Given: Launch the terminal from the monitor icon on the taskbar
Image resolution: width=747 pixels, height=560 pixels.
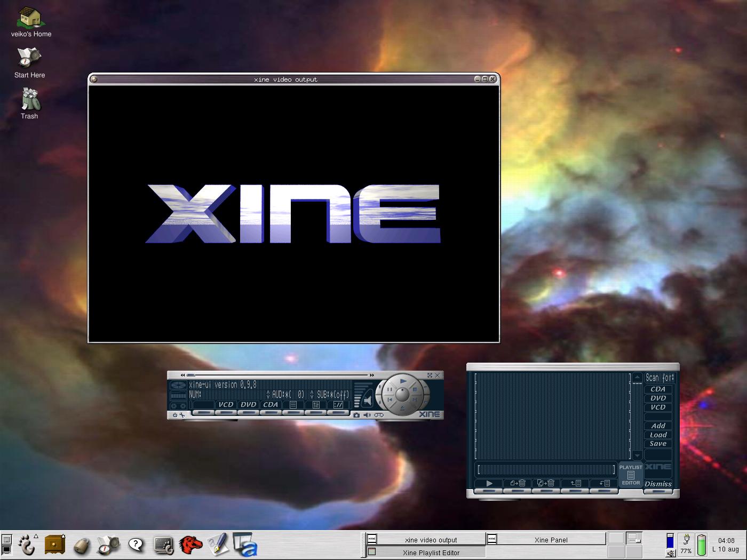Looking at the screenshot, I should click(163, 545).
